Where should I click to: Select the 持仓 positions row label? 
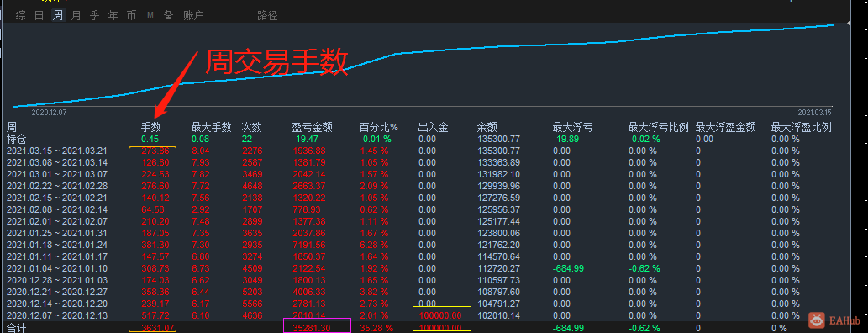coord(17,139)
